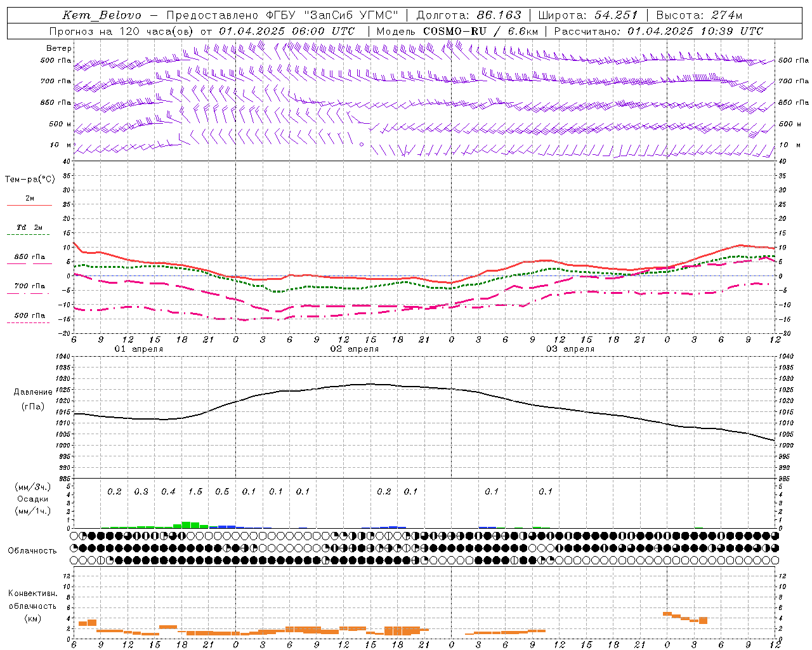Select the latitude value 54.251
Image resolution: width=812 pixels, height=650 pixels.
616,15
